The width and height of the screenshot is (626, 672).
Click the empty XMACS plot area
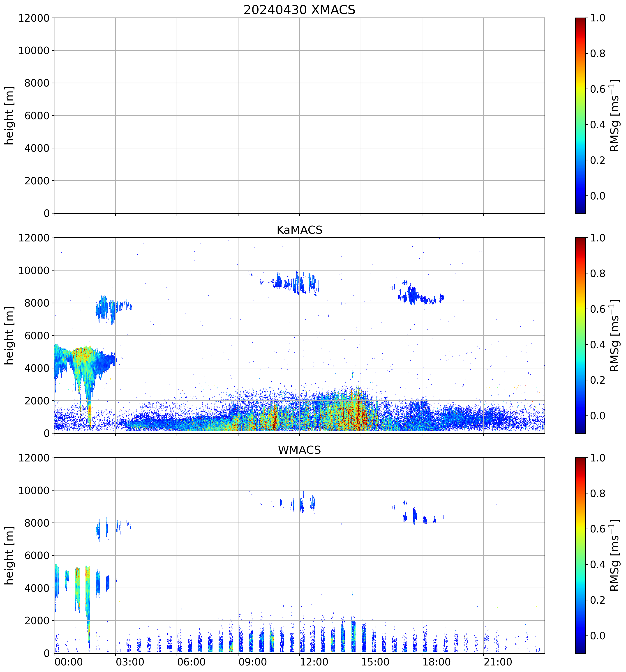[x=299, y=115]
